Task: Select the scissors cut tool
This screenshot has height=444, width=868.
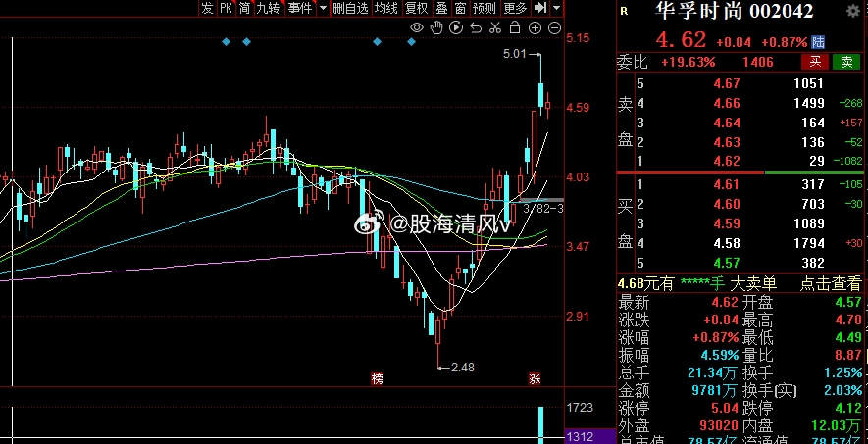Action: pyautogui.click(x=495, y=27)
